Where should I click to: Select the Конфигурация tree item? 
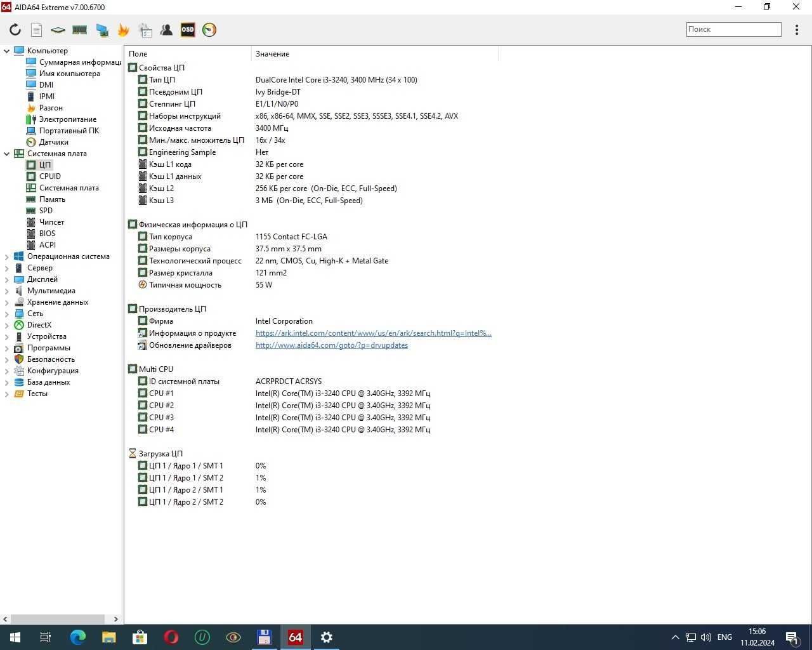tap(53, 371)
